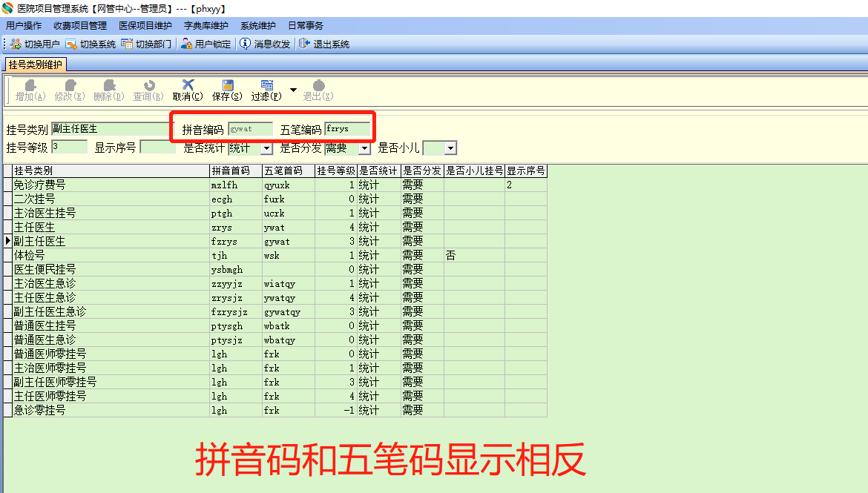The height and width of the screenshot is (493, 868).
Task: Click the 查询(R) query button
Action: (x=148, y=90)
